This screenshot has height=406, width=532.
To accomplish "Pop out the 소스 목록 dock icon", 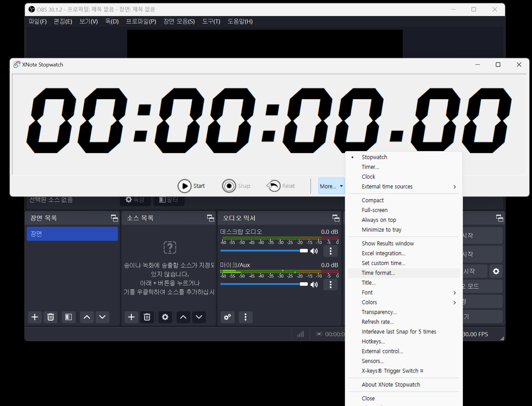I will point(211,218).
